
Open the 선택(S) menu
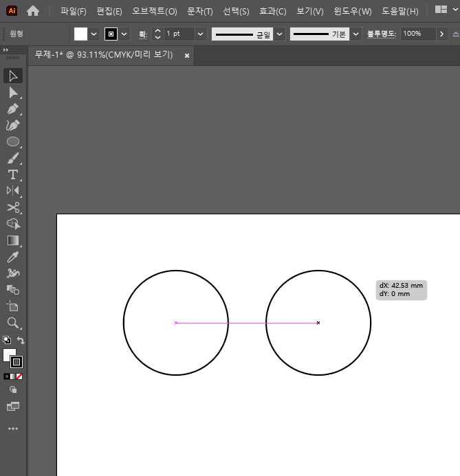[x=236, y=11]
